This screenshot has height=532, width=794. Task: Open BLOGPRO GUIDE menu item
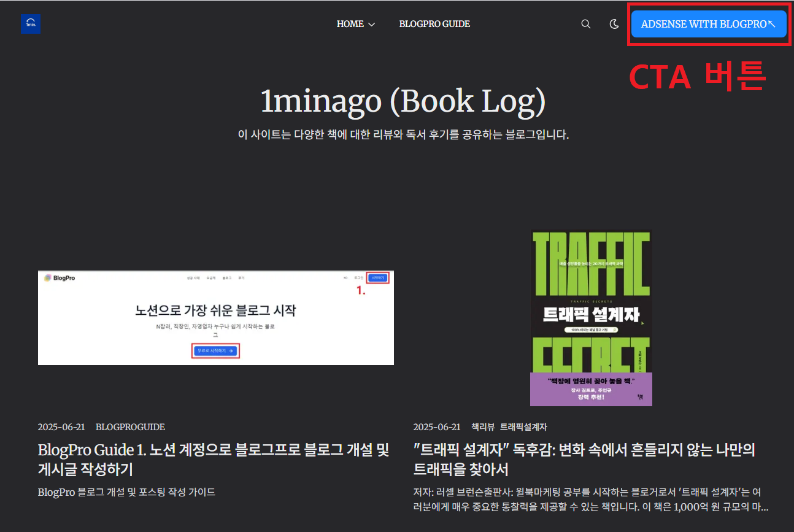[434, 24]
